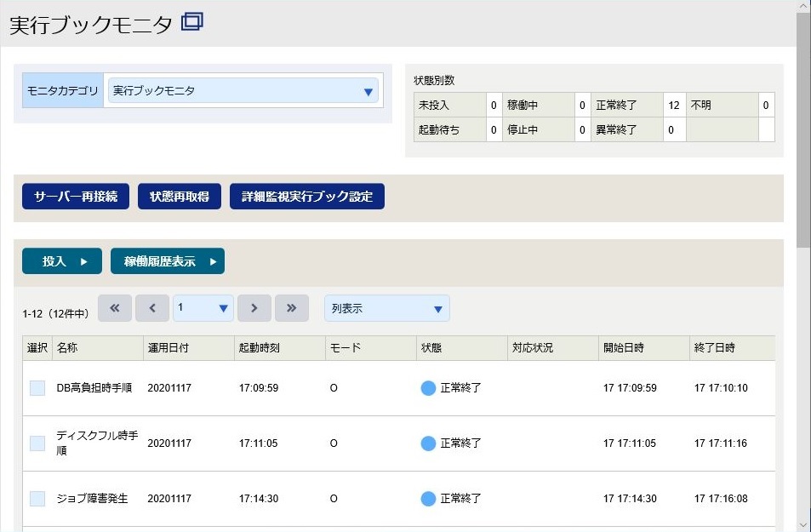Click blue status circle for ジョブ障害発生 row

428,498
